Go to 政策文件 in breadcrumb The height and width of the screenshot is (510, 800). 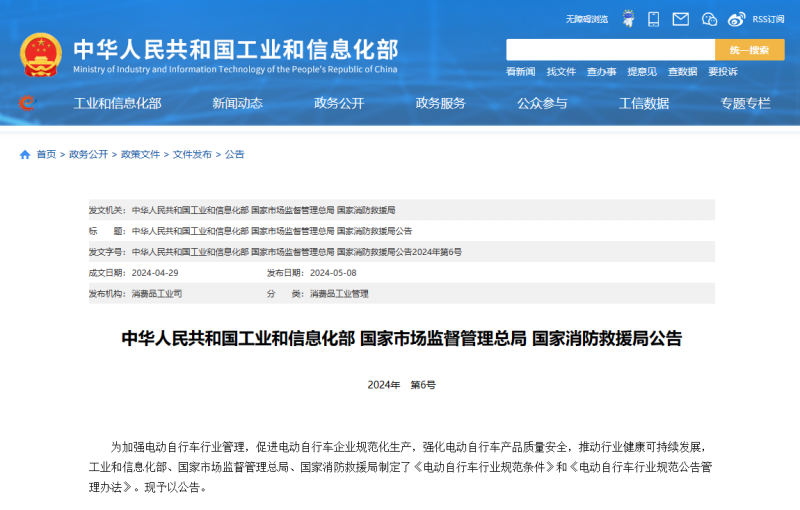140,155
